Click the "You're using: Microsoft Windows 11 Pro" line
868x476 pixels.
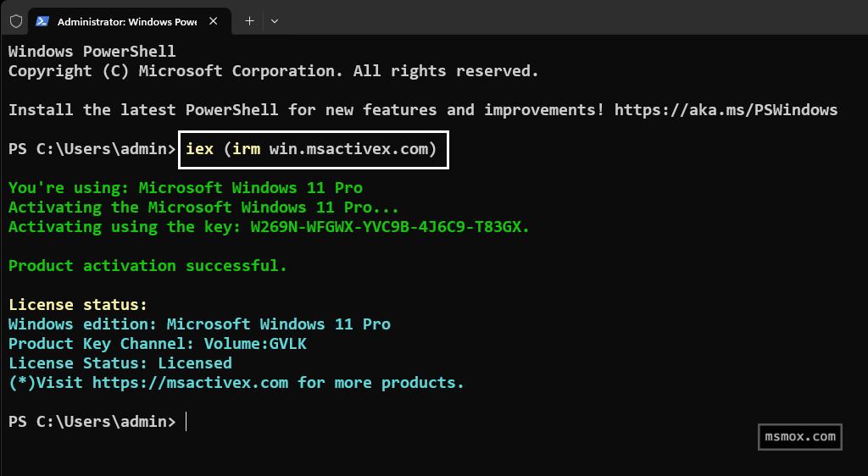185,188
